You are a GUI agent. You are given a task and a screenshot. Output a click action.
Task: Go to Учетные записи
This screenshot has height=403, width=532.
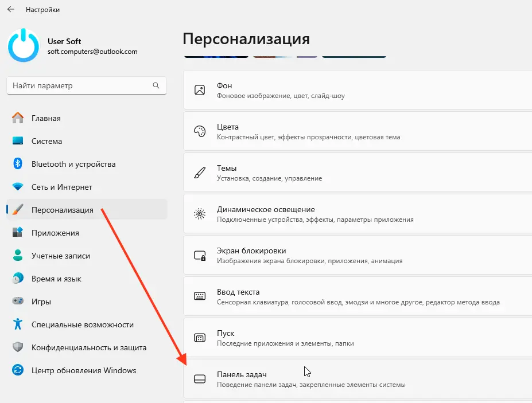87,255
